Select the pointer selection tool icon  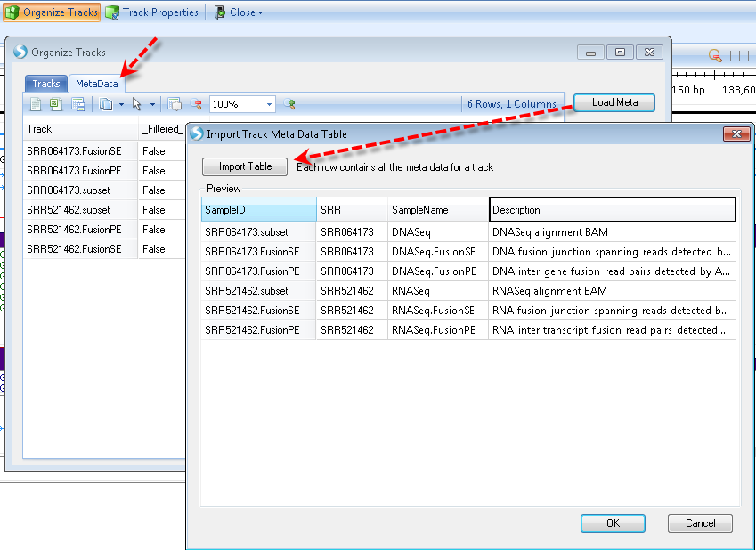(137, 103)
